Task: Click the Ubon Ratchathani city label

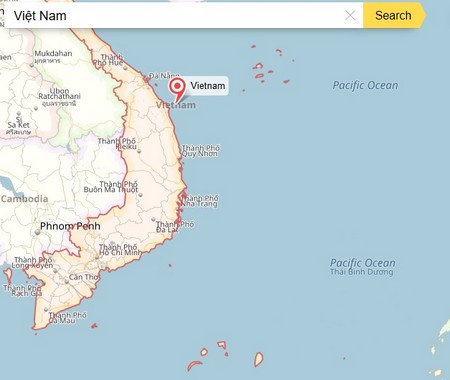Action: coord(59,94)
